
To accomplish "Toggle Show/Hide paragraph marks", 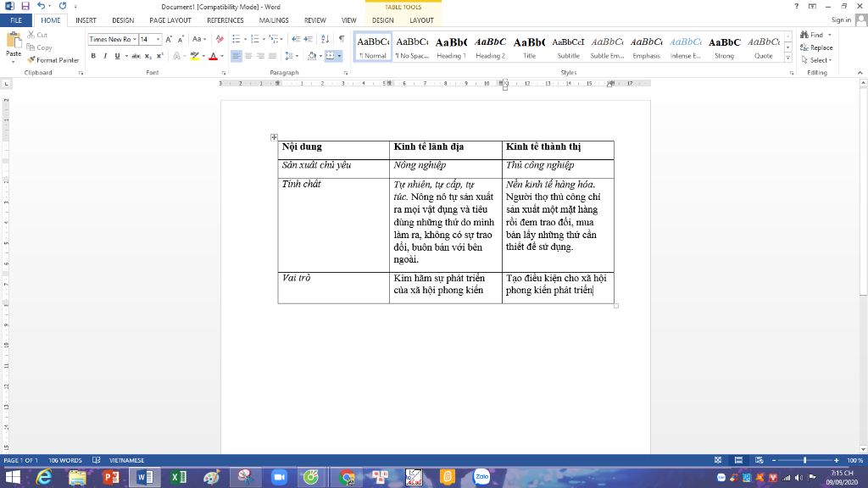I will (x=342, y=39).
